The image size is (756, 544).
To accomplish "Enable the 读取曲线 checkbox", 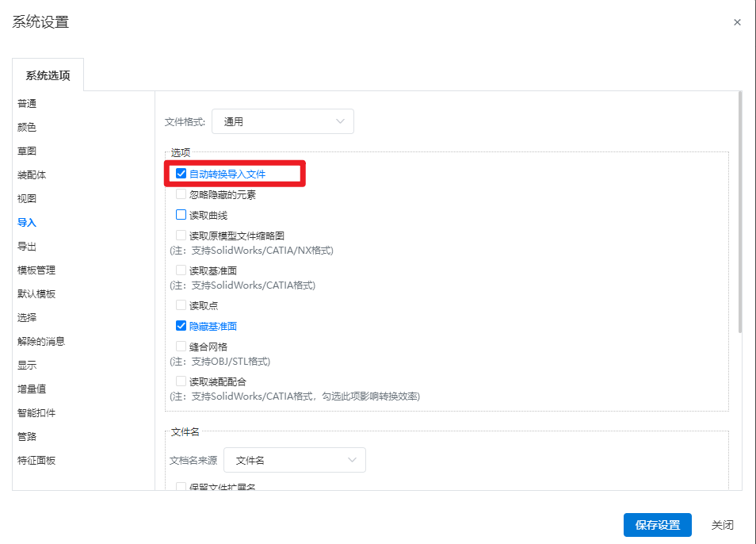I will (x=181, y=215).
